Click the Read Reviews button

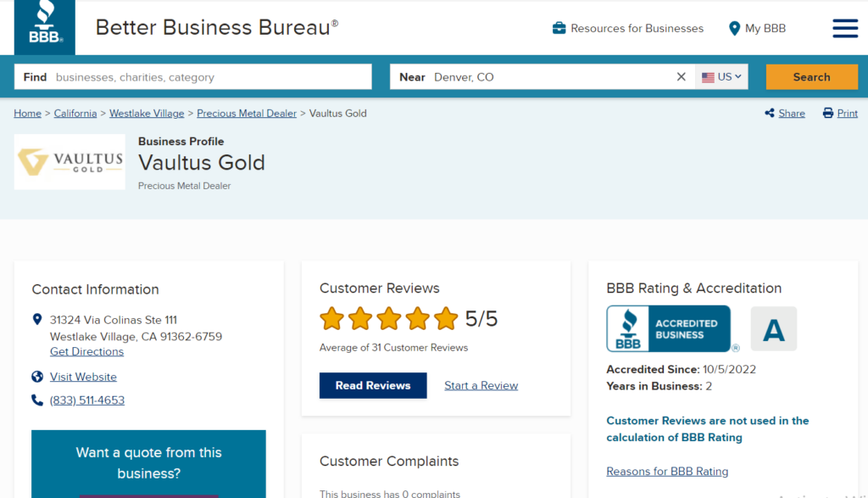point(373,385)
